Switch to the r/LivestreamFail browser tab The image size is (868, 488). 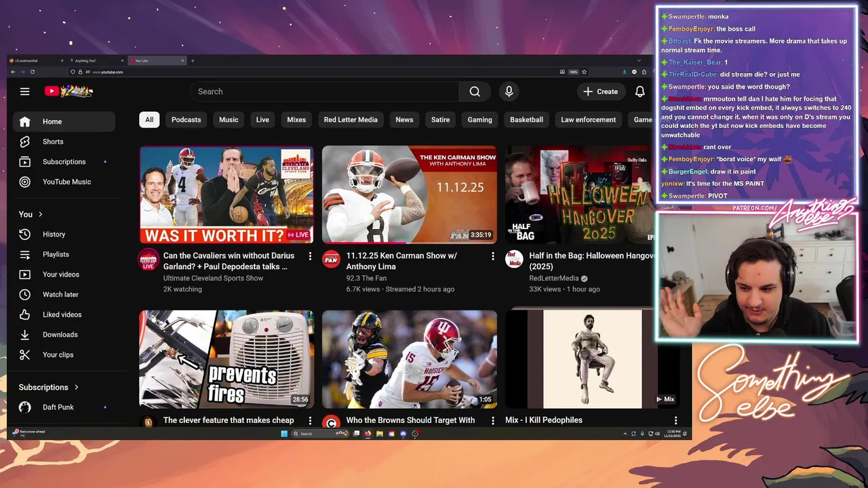37,61
